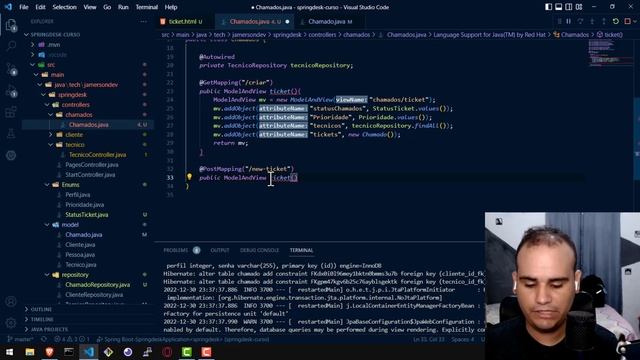The image size is (640, 360).
Task: Switch to ticket.html editor tab
Action: point(185,21)
